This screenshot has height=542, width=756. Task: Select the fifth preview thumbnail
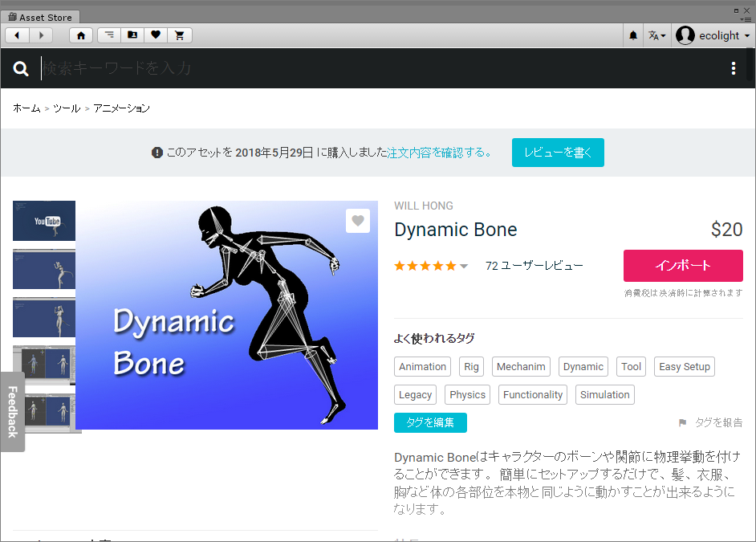pos(47,412)
